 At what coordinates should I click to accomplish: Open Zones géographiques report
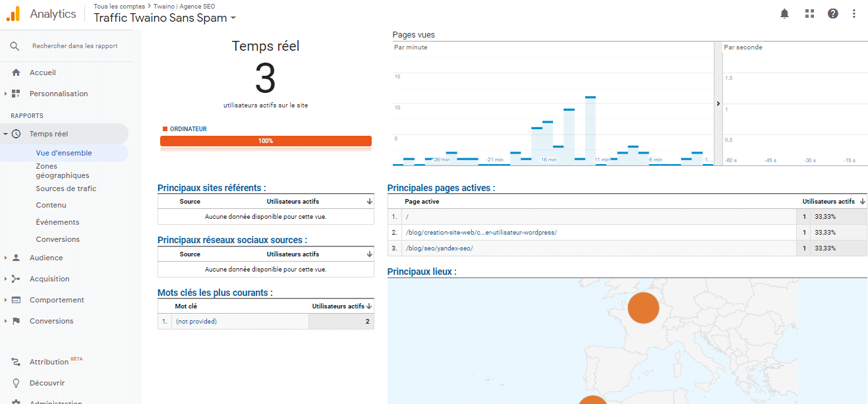click(x=63, y=171)
